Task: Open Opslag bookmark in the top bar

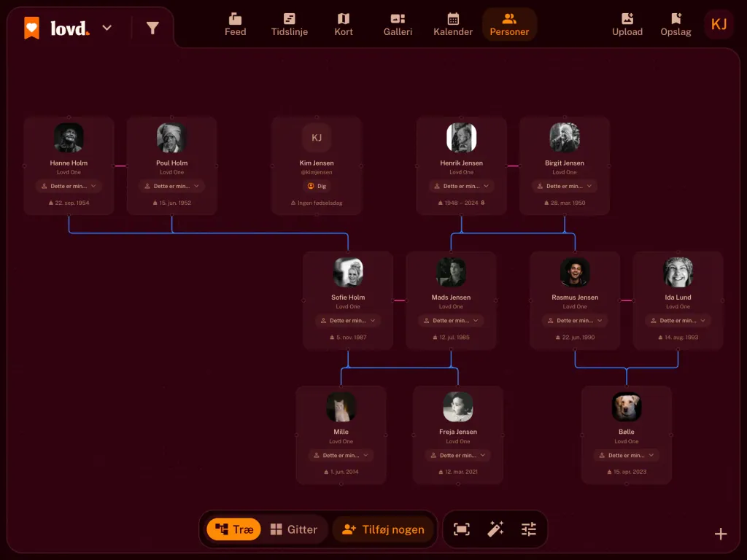Action: click(x=676, y=25)
